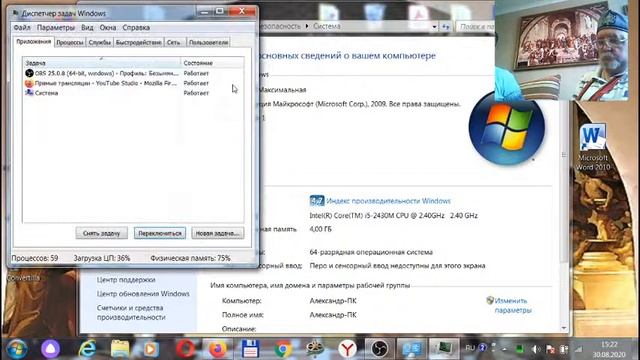640x360 pixels.
Task: Open the Центр обновления Windows link
Action: click(x=143, y=294)
